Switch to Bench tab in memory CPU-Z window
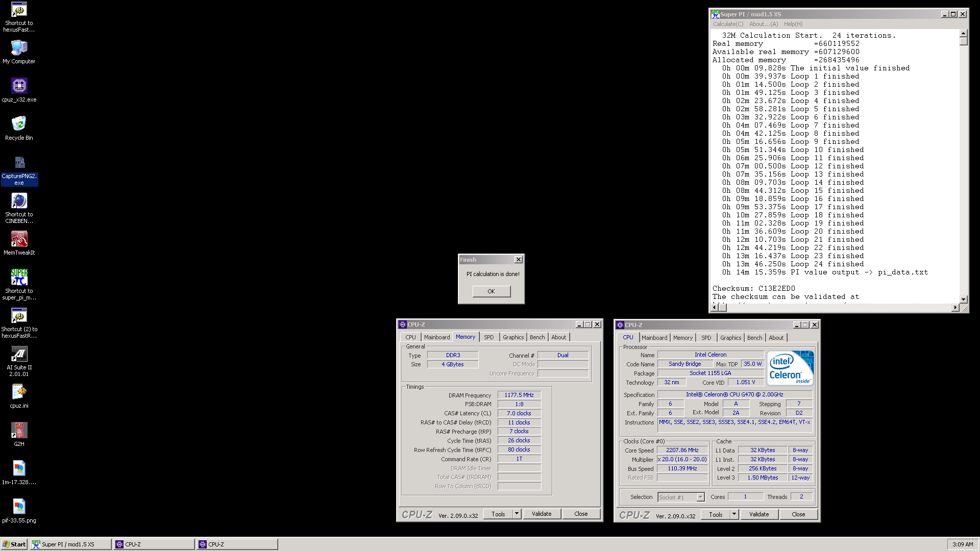980x551 pixels. click(537, 337)
